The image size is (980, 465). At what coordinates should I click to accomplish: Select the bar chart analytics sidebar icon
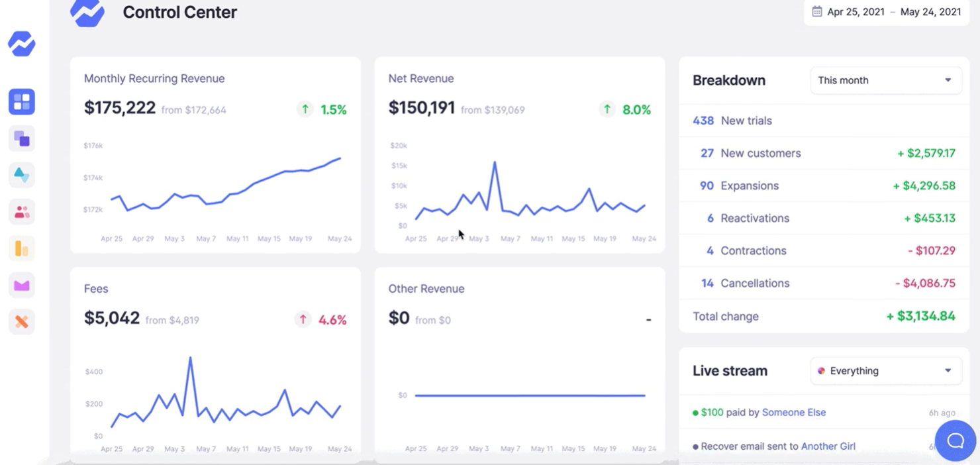tap(21, 248)
